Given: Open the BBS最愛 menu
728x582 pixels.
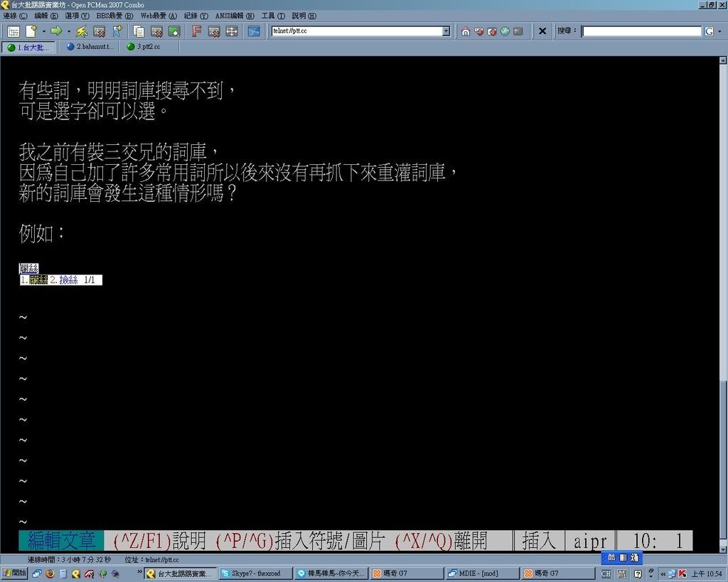Looking at the screenshot, I should [114, 16].
